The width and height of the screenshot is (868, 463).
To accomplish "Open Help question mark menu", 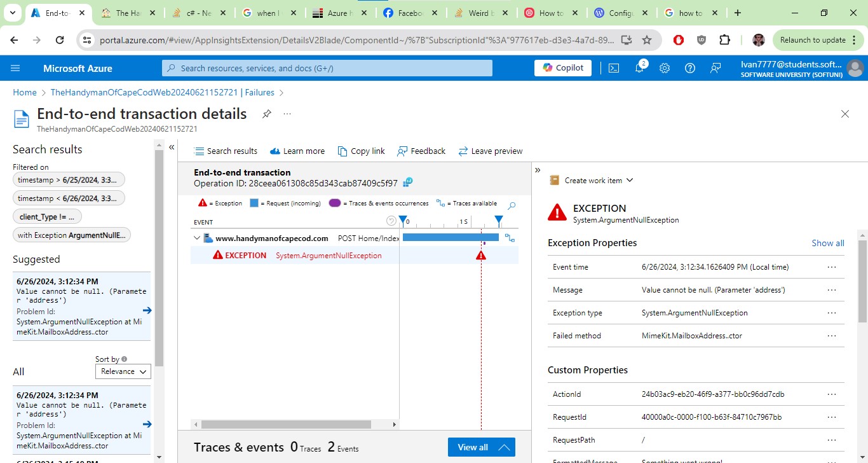I will (x=690, y=68).
